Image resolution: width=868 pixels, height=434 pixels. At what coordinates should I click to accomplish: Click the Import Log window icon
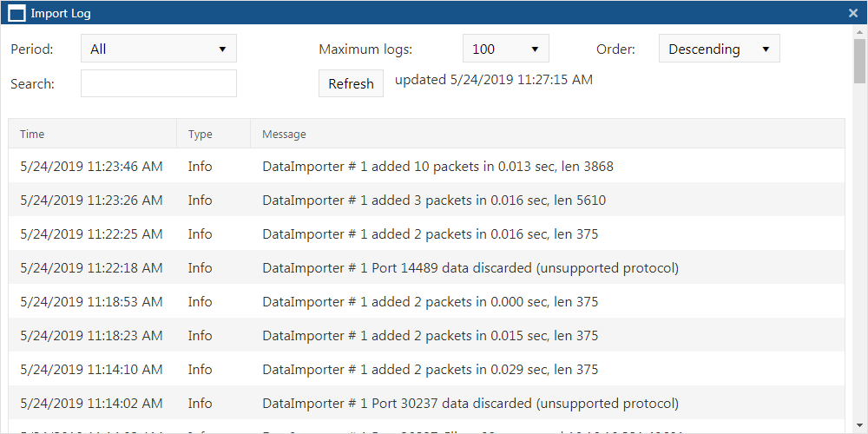point(16,13)
